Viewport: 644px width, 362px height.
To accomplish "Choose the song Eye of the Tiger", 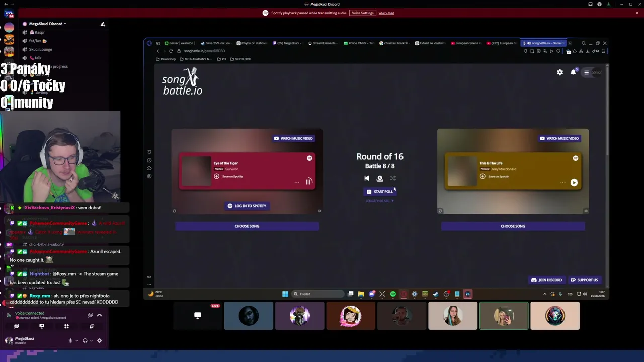I will [x=247, y=226].
